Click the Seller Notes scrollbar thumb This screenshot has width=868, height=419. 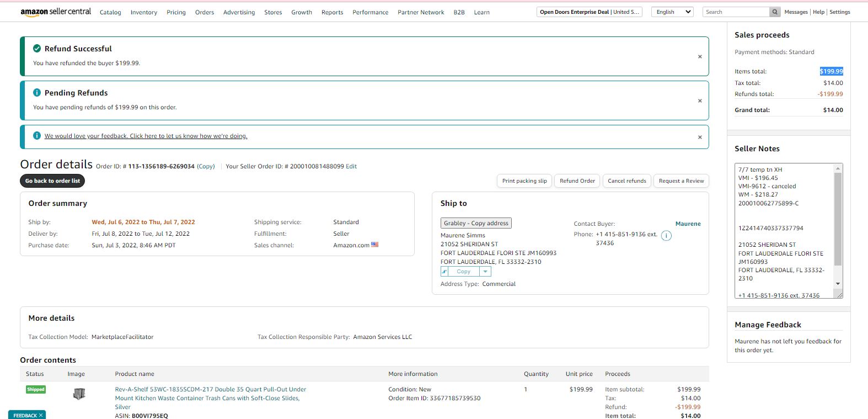pos(838,219)
